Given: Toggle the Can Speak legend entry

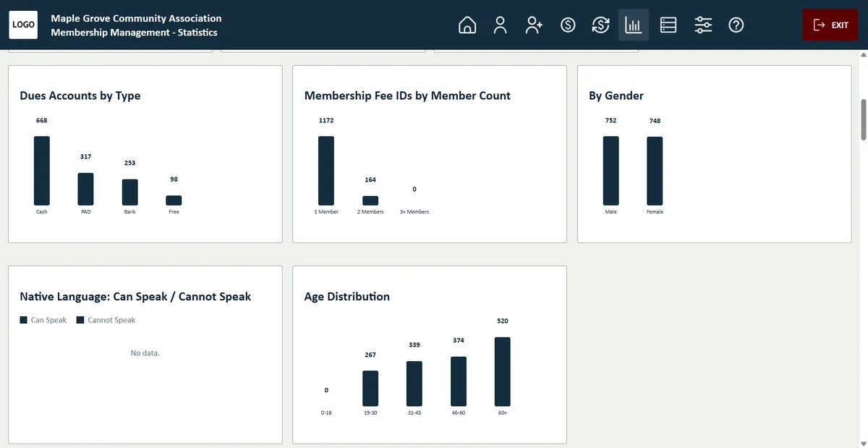Looking at the screenshot, I should [43, 320].
